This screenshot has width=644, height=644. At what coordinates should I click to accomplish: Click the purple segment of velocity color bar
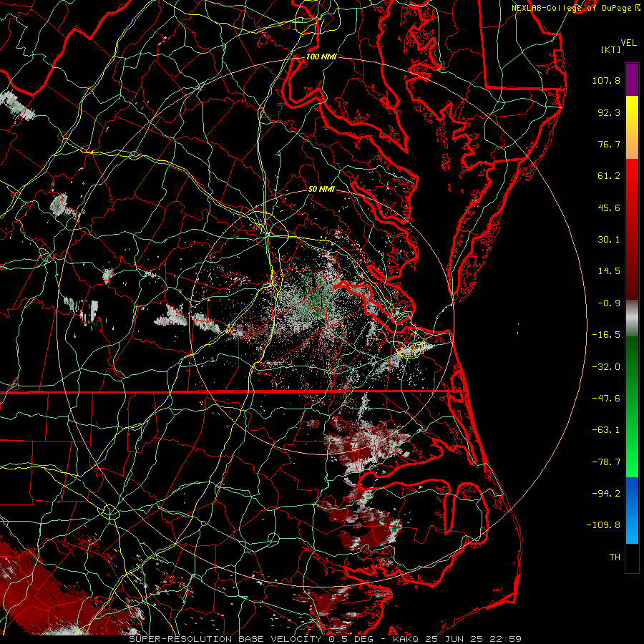632,79
